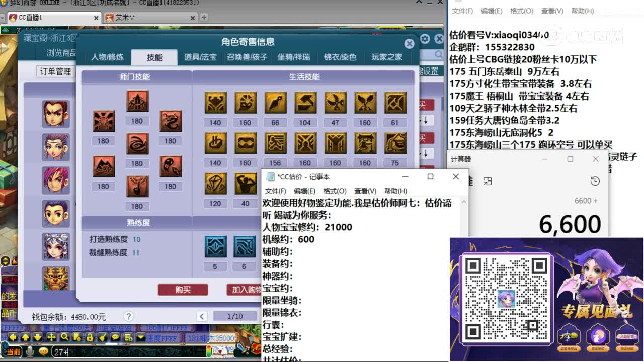Select the magnifier zoom tool in game toolbar
This screenshot has height=362, width=644.
(64, 336)
